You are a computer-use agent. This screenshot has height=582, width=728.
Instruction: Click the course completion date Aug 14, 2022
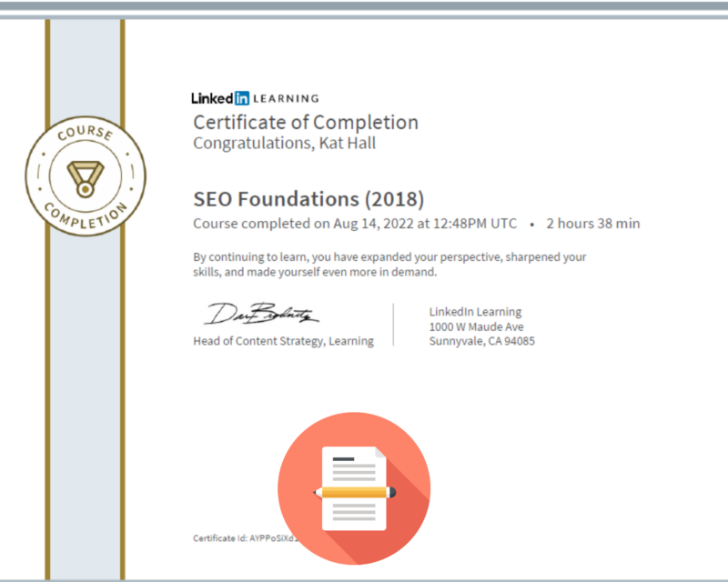tap(373, 224)
